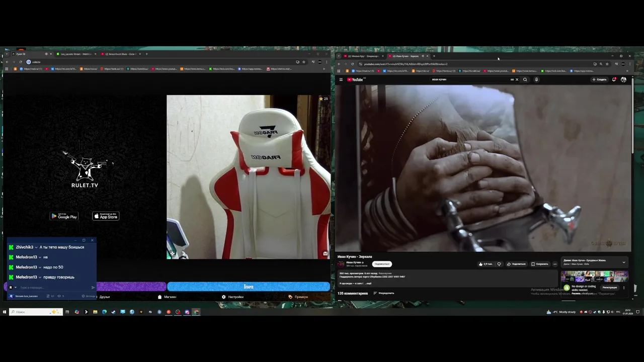Screen dimensions: 644x362
Task: Open more actions next to Сохранить
Action: click(x=555, y=264)
